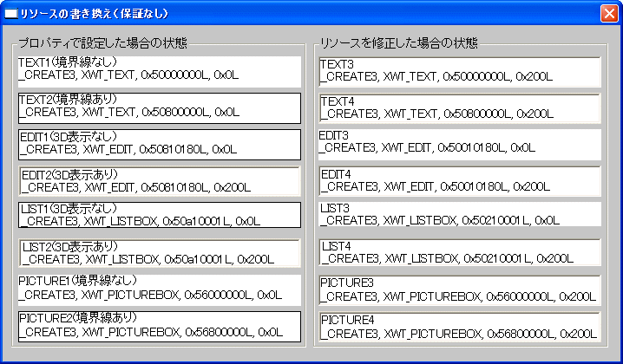Image resolution: width=623 pixels, height=364 pixels.
Task: Select the LIST3 list box
Action: click(x=460, y=214)
